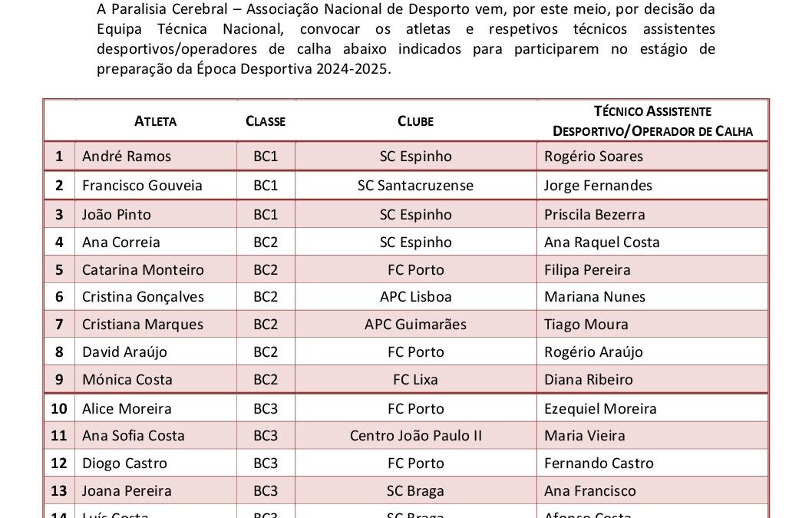The height and width of the screenshot is (518, 812).
Task: Select assistant name Rogério Araújo
Action: pyautogui.click(x=593, y=352)
